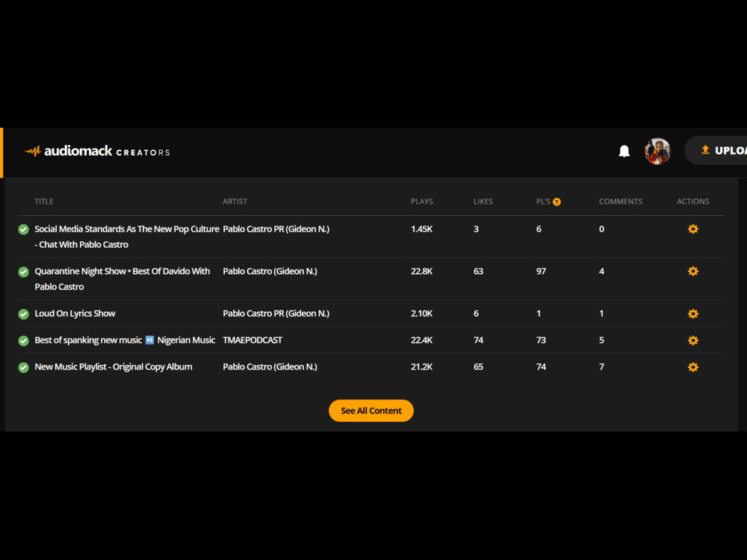Screen dimensions: 747x560
Task: Click plays value 22.8K
Action: (421, 272)
